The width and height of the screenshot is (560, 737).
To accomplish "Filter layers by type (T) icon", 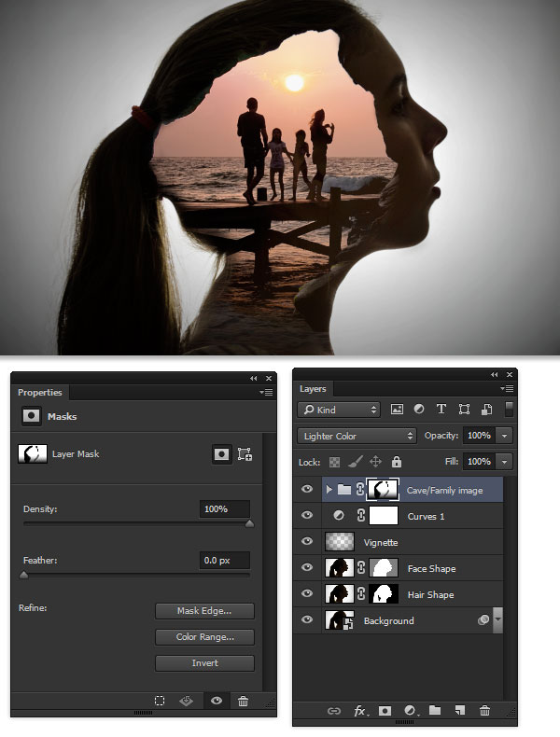I will click(x=441, y=410).
